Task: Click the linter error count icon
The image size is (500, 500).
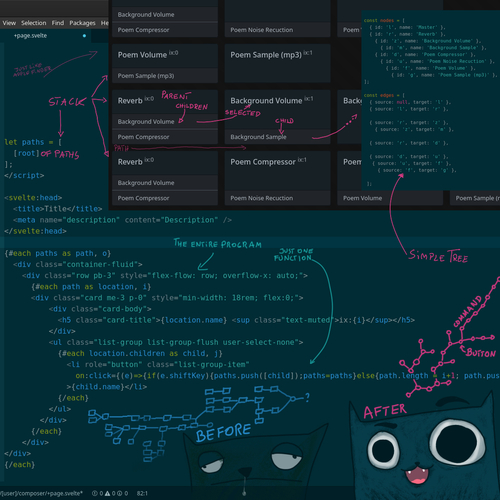Action: (x=95, y=493)
